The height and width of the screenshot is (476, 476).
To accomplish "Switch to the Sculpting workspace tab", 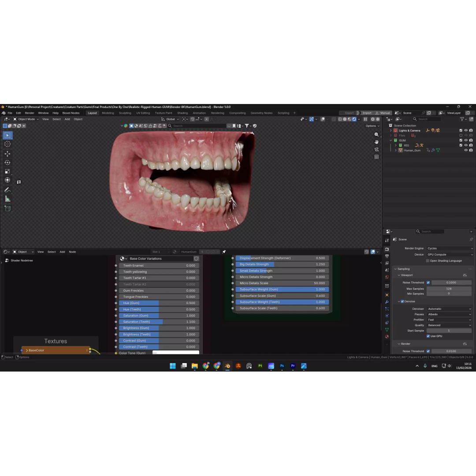I will click(125, 113).
